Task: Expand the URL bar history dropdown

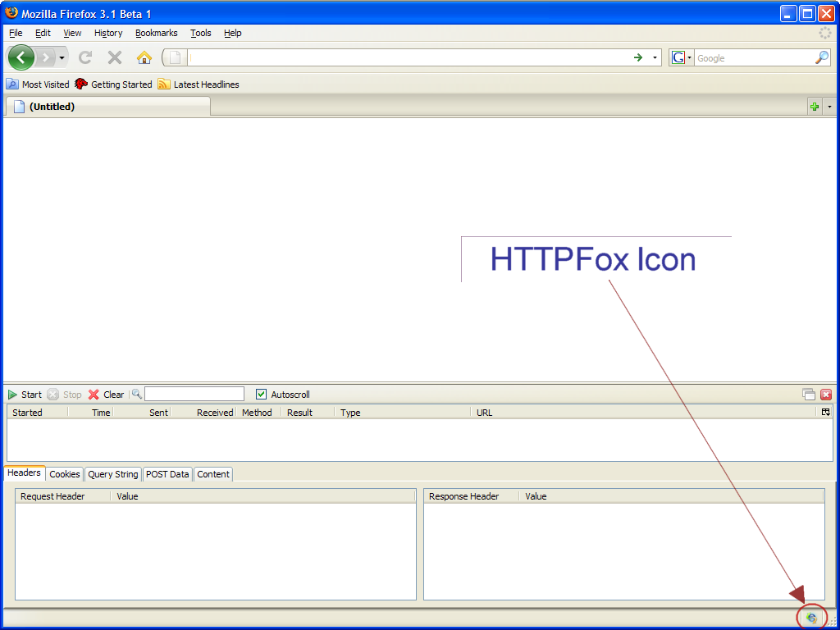Action: 655,58
